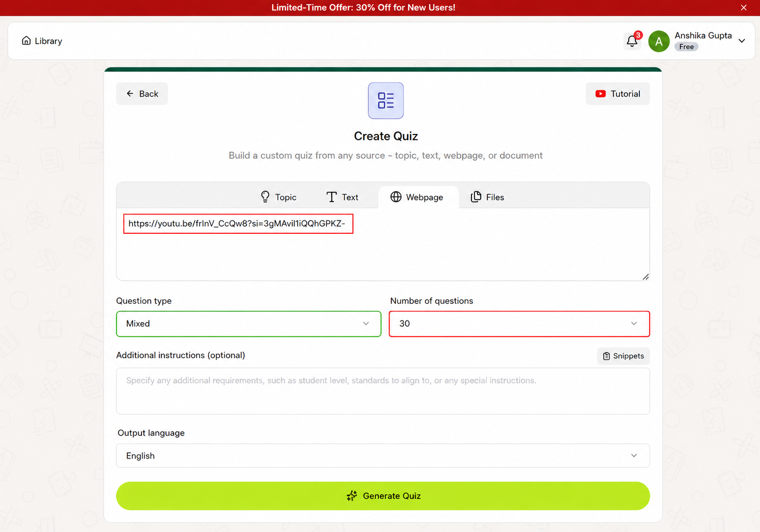Select the Webpage tab
The image size is (760, 532).
click(x=417, y=197)
